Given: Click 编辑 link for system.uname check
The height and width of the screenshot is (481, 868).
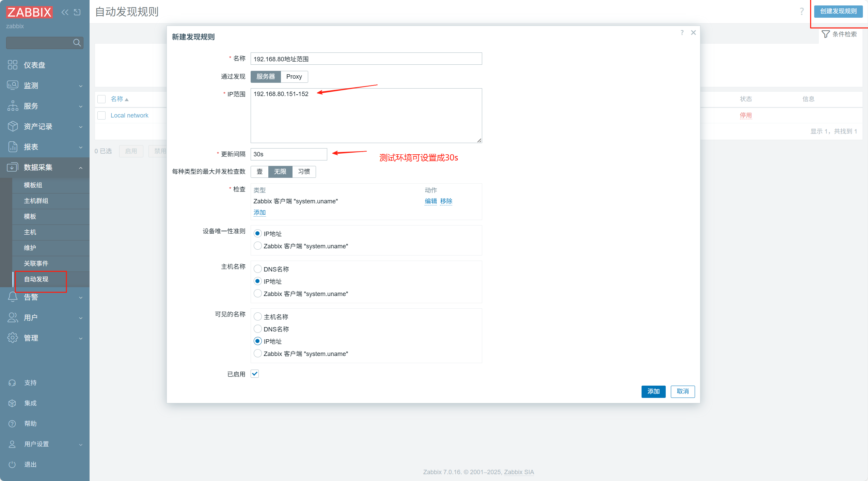Looking at the screenshot, I should (431, 201).
